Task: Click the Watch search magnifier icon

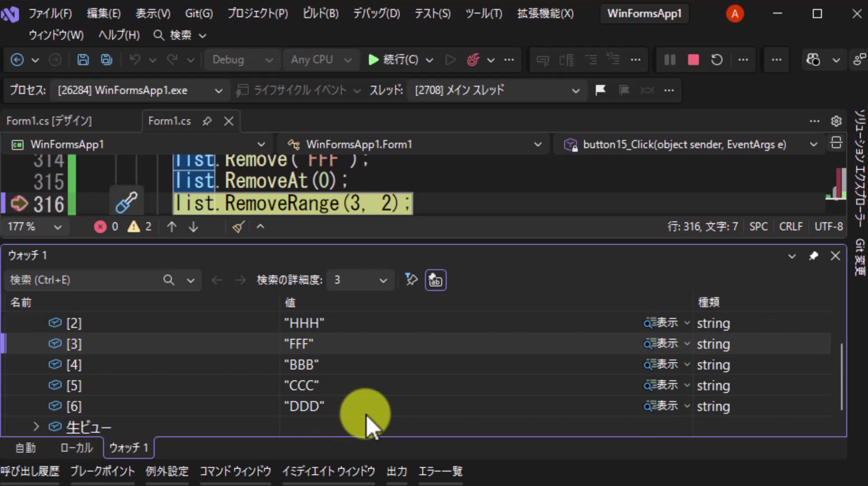Action: 169,280
